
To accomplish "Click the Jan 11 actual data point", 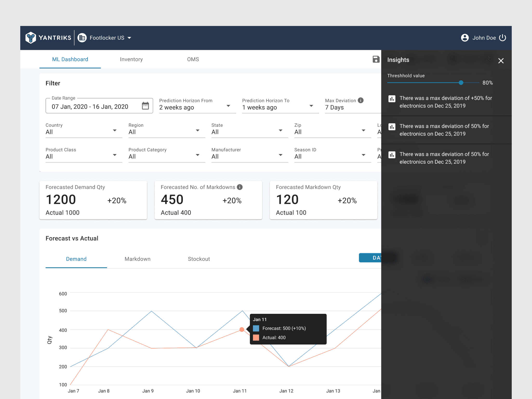I will click(x=242, y=329).
